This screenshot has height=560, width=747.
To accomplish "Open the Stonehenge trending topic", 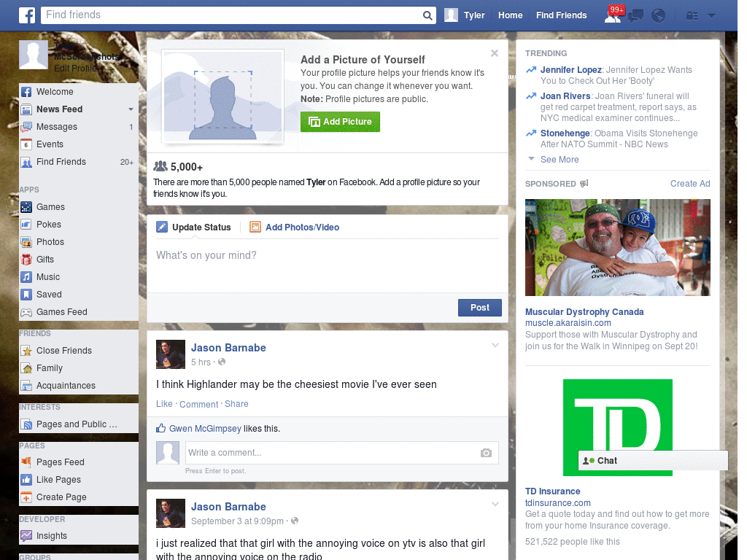I will point(565,133).
